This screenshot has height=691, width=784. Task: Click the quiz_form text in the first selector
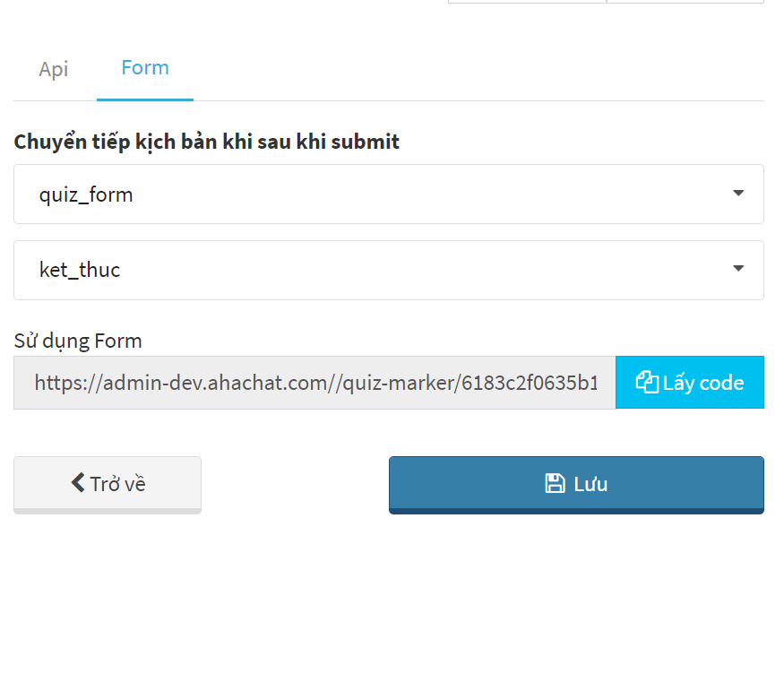[86, 194]
